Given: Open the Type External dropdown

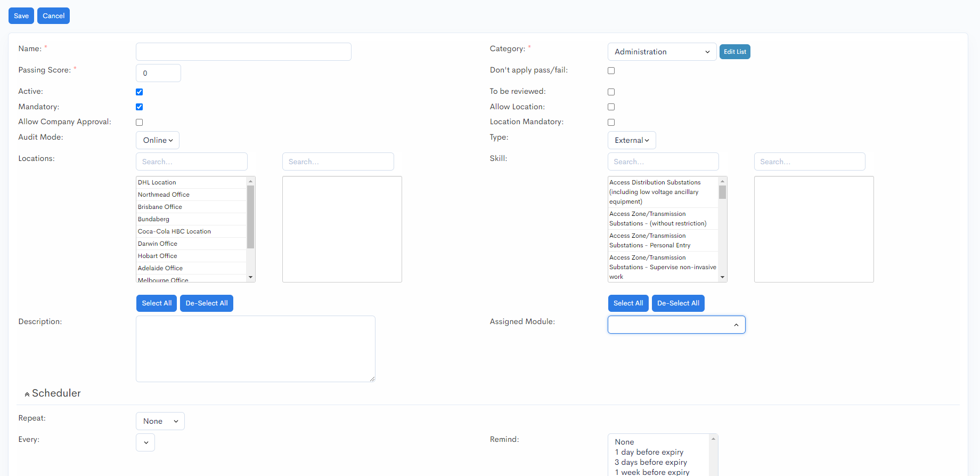Looking at the screenshot, I should [x=632, y=140].
